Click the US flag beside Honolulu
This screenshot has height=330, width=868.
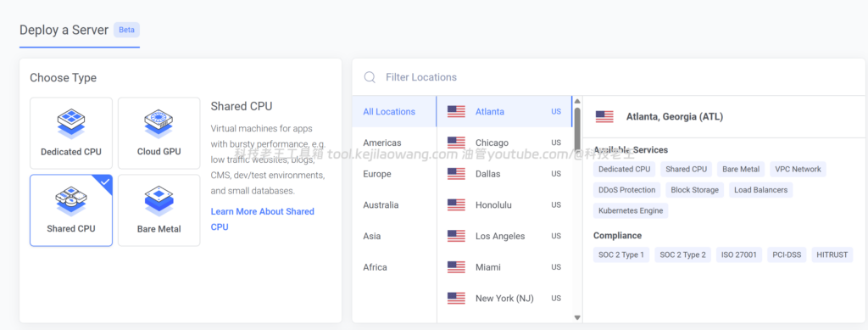pos(456,204)
